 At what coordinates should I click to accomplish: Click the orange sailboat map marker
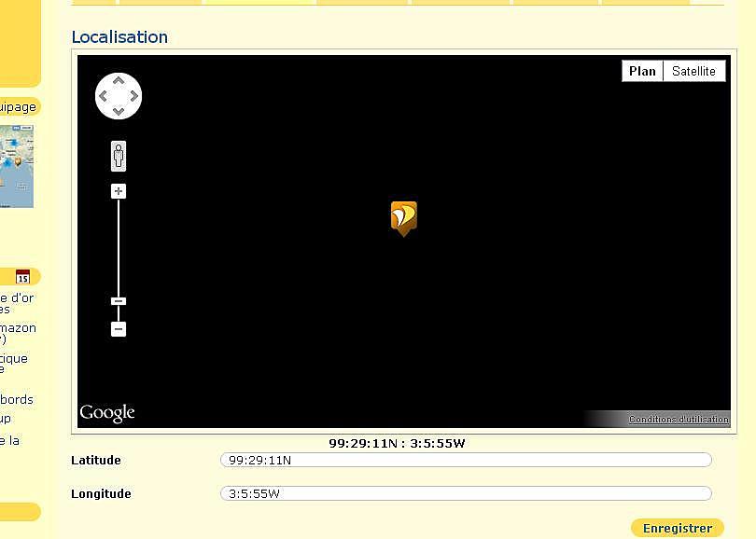point(403,218)
